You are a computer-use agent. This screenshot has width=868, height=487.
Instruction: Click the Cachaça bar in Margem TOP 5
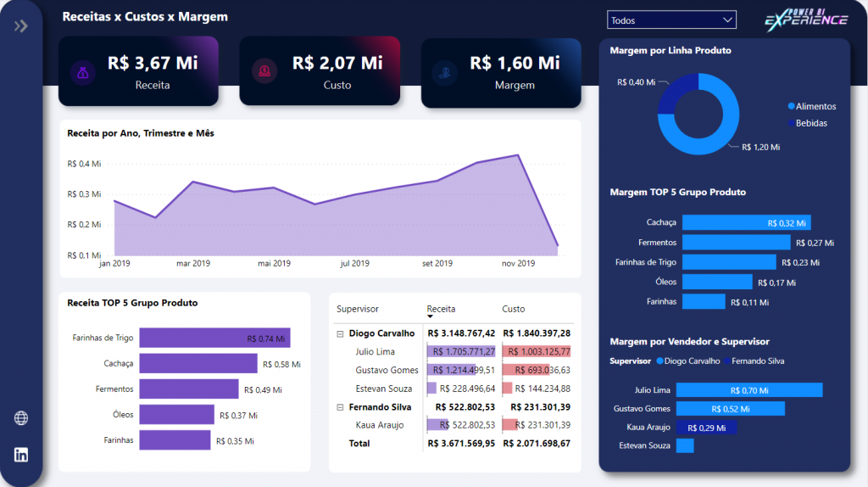(746, 222)
